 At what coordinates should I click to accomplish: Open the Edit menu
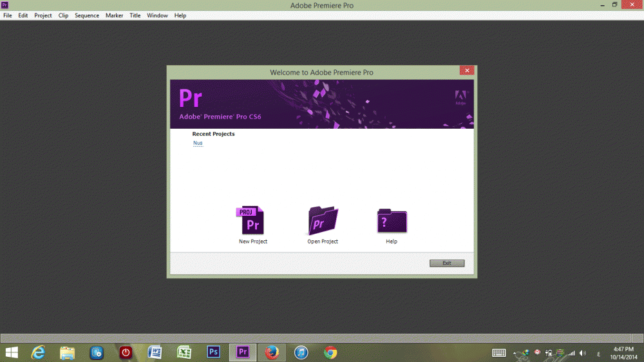point(23,15)
